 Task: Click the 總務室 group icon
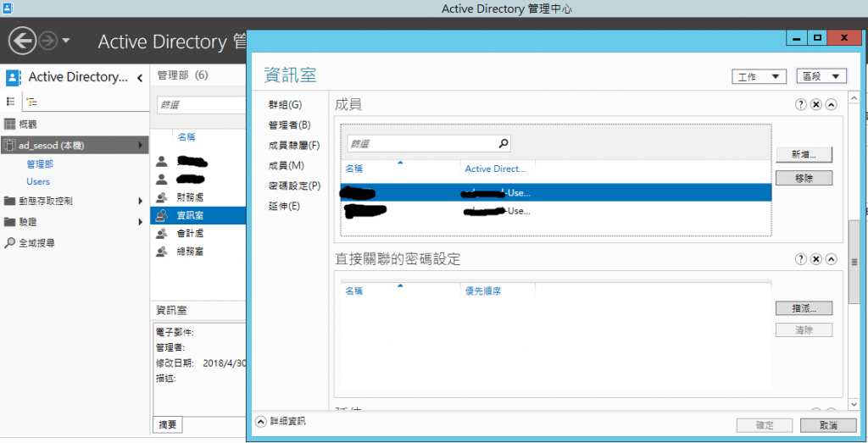[162, 252]
